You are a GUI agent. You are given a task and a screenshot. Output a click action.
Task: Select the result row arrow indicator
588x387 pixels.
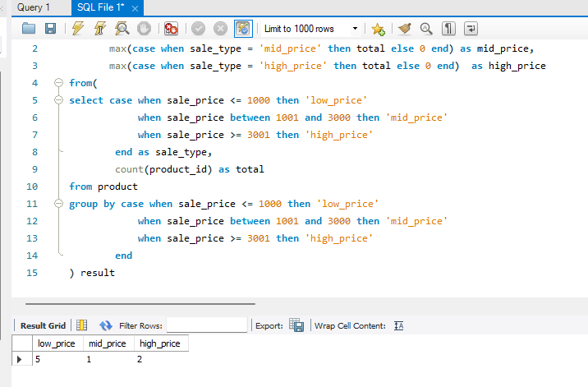[20, 359]
